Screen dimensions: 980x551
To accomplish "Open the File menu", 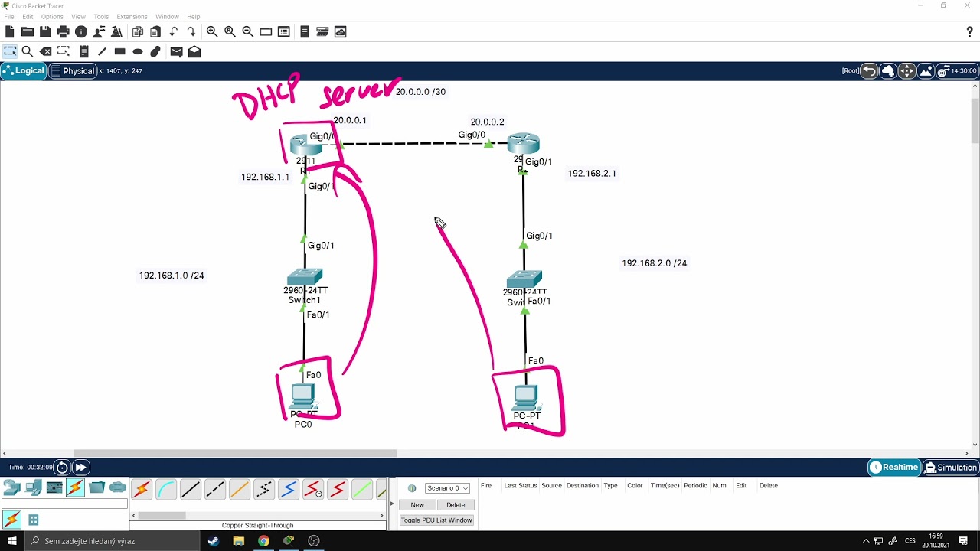I will point(9,16).
